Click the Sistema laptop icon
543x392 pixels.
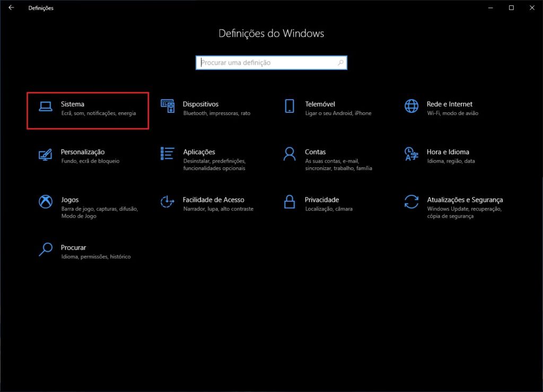click(46, 106)
